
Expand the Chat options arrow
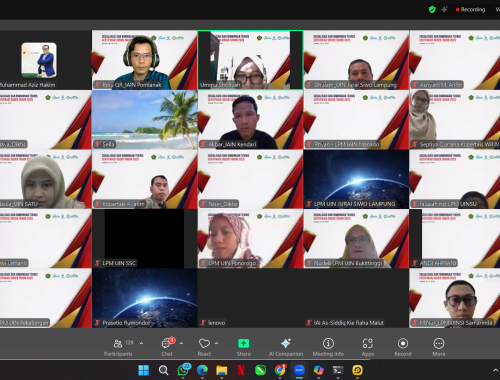coord(181,343)
